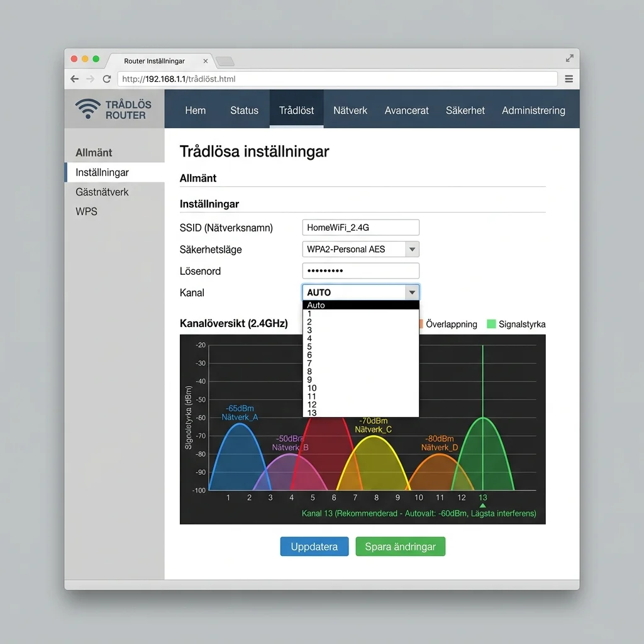Click the fullscreen expand arrows icon
This screenshot has width=644, height=644.
[x=569, y=58]
